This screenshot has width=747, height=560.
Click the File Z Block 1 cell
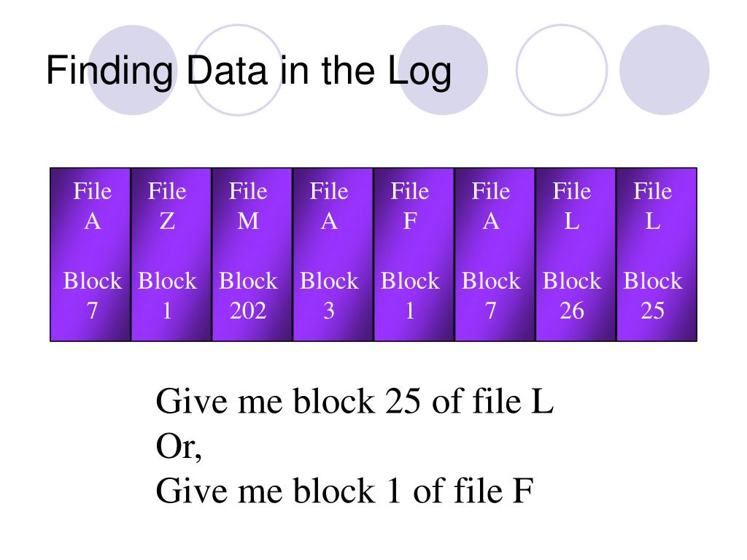pyautogui.click(x=171, y=254)
